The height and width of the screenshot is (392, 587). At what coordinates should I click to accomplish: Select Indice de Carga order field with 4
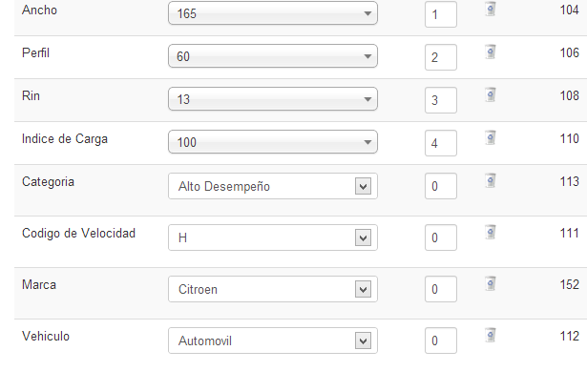coord(441,143)
